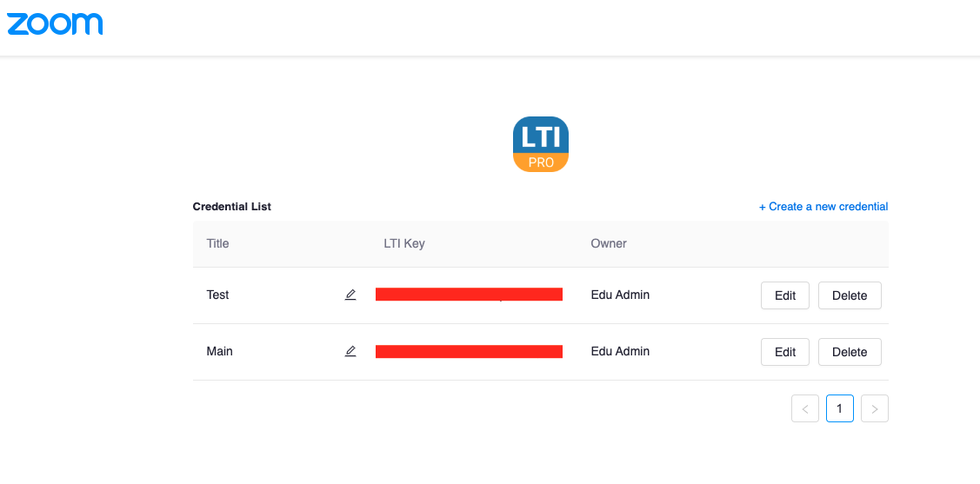The height and width of the screenshot is (484, 980).
Task: Go to previous page arrow
Action: 805,408
